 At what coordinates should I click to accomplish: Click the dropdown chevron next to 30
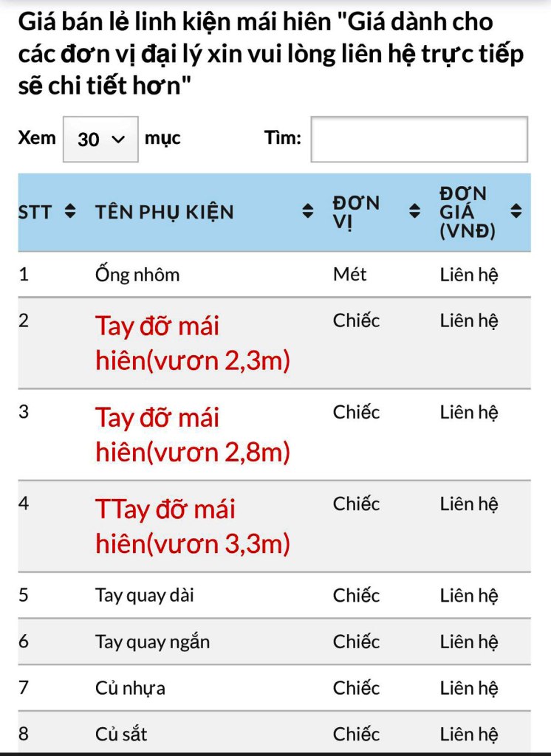[x=117, y=138]
